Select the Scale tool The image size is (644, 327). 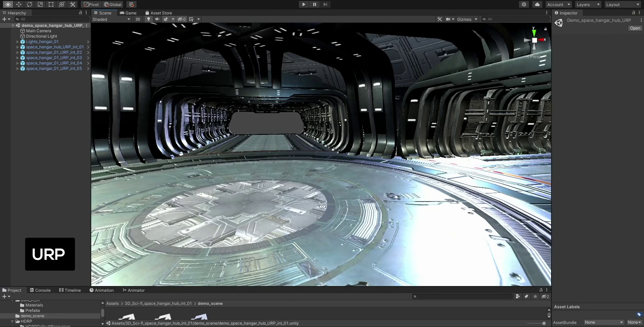[40, 4]
